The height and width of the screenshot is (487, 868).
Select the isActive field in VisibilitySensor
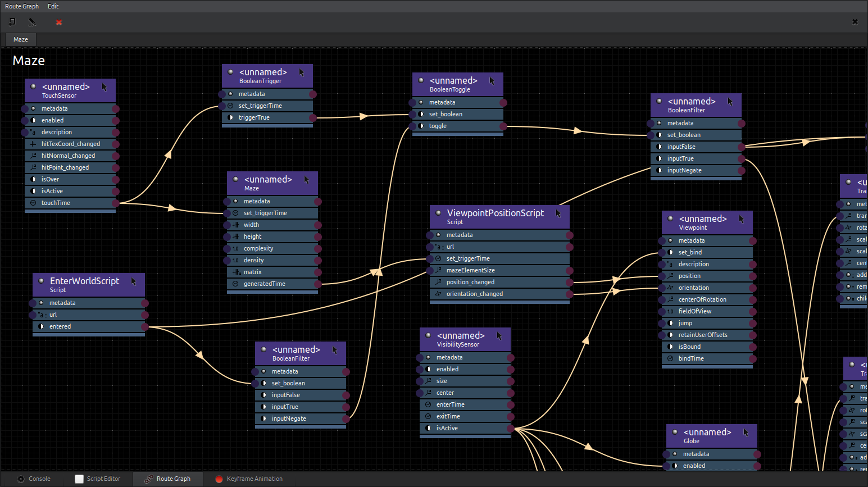coord(447,428)
